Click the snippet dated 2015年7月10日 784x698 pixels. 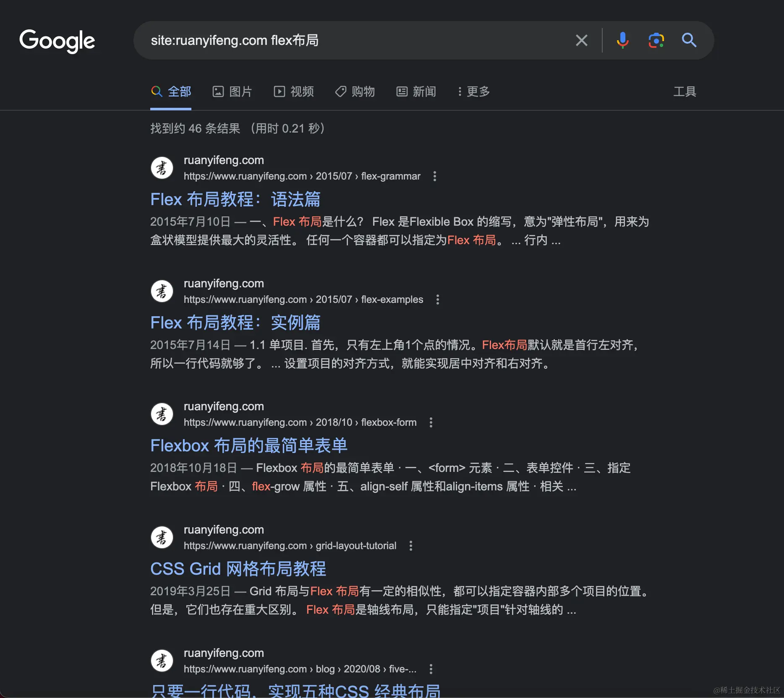tap(400, 231)
